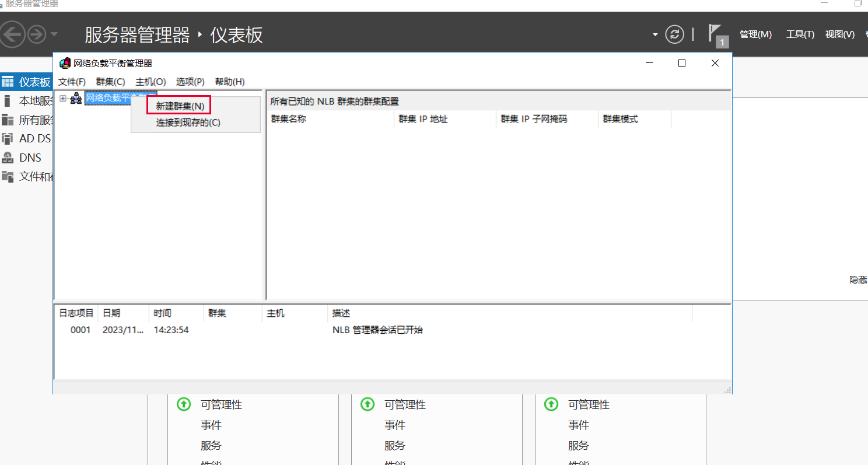Choose 新建群集(N) from context menu
Viewport: 868px width, 465px height.
(180, 106)
